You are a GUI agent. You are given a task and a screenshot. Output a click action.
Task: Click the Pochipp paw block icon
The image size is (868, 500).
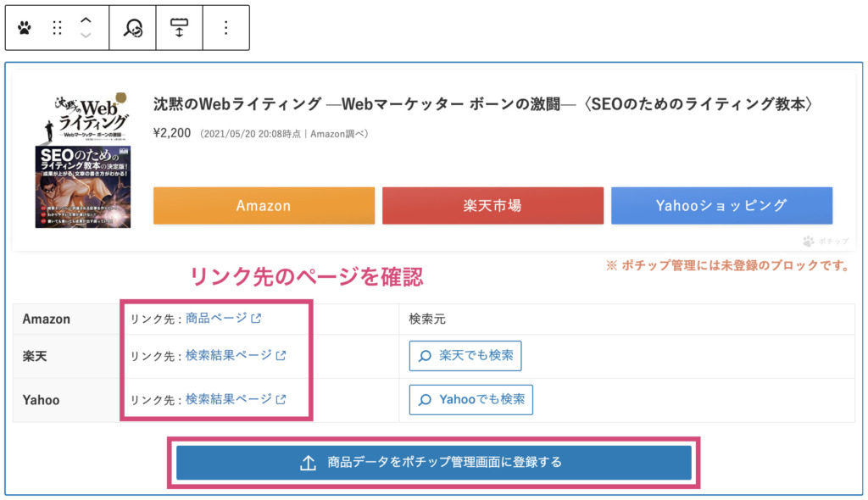[x=25, y=28]
